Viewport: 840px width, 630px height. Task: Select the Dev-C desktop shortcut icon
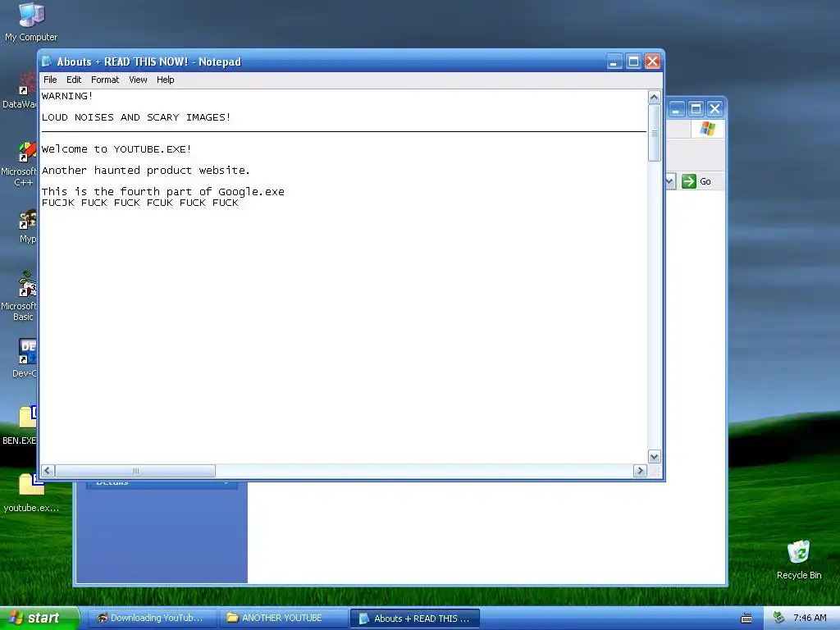[25, 358]
